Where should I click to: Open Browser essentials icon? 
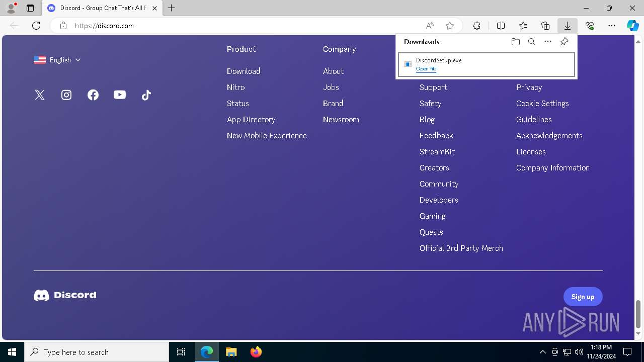point(590,26)
